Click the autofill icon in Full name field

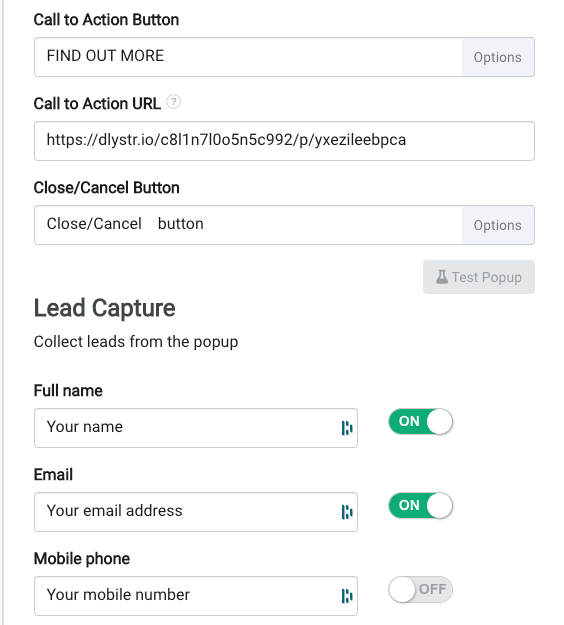[x=347, y=428]
